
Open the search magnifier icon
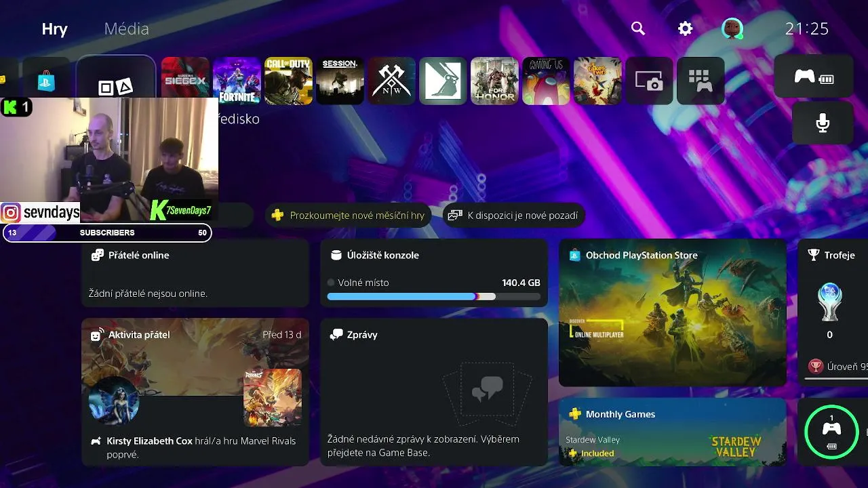[637, 28]
